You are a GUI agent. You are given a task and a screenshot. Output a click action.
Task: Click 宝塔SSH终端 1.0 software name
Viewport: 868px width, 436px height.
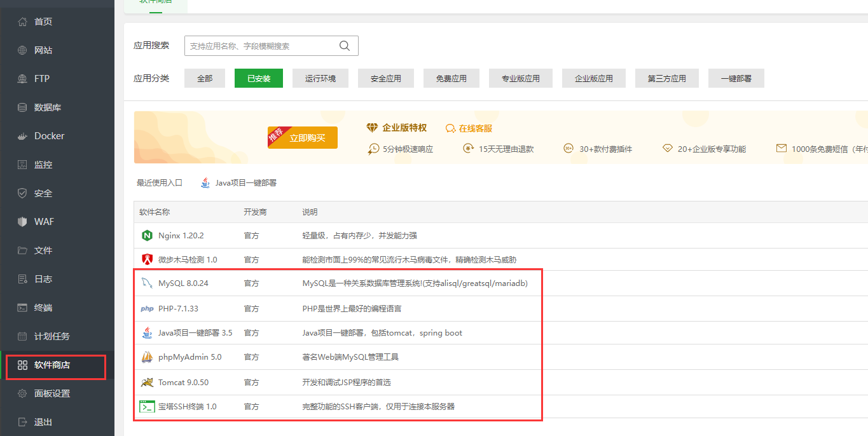click(x=188, y=407)
